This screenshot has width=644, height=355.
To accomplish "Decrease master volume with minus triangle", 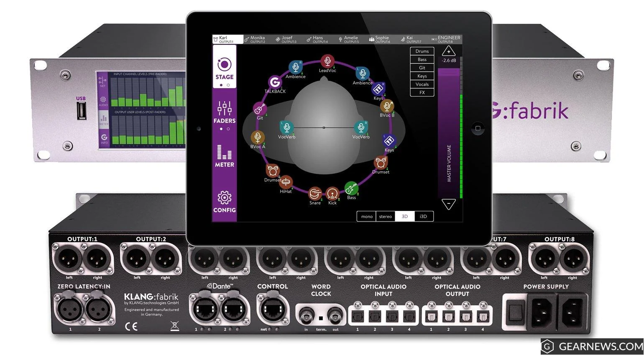I will point(449,204).
